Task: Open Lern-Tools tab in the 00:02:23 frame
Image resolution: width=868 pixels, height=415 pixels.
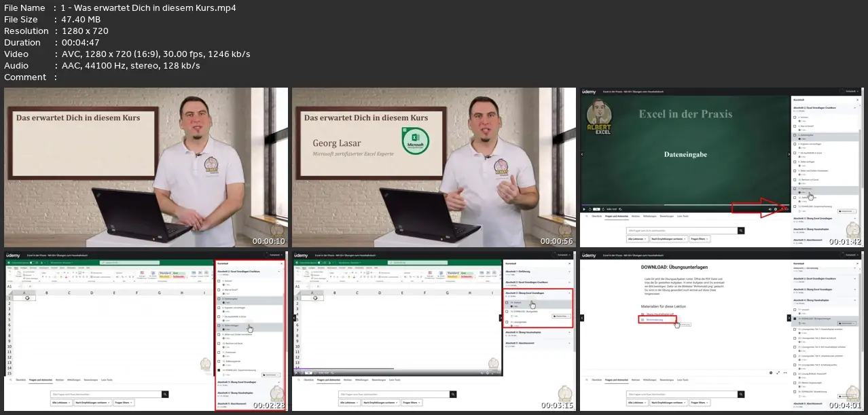Action: [x=107, y=380]
